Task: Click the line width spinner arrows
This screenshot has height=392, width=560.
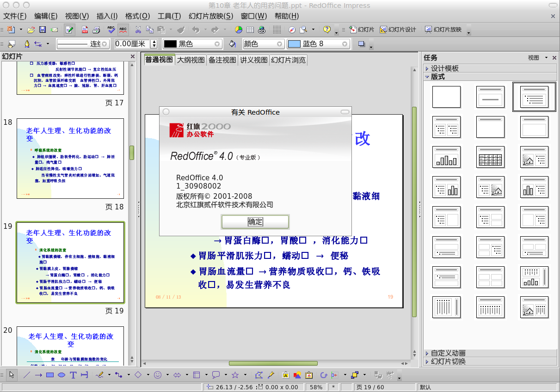Action: [154, 44]
